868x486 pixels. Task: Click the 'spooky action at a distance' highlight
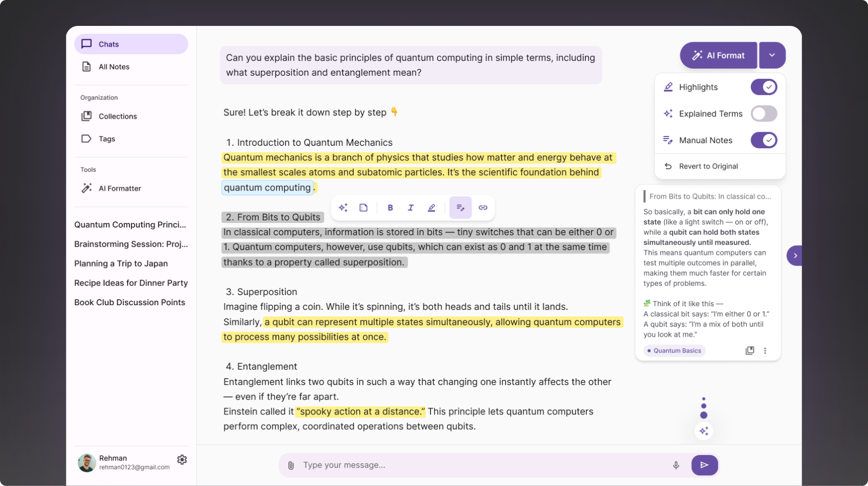pos(361,411)
